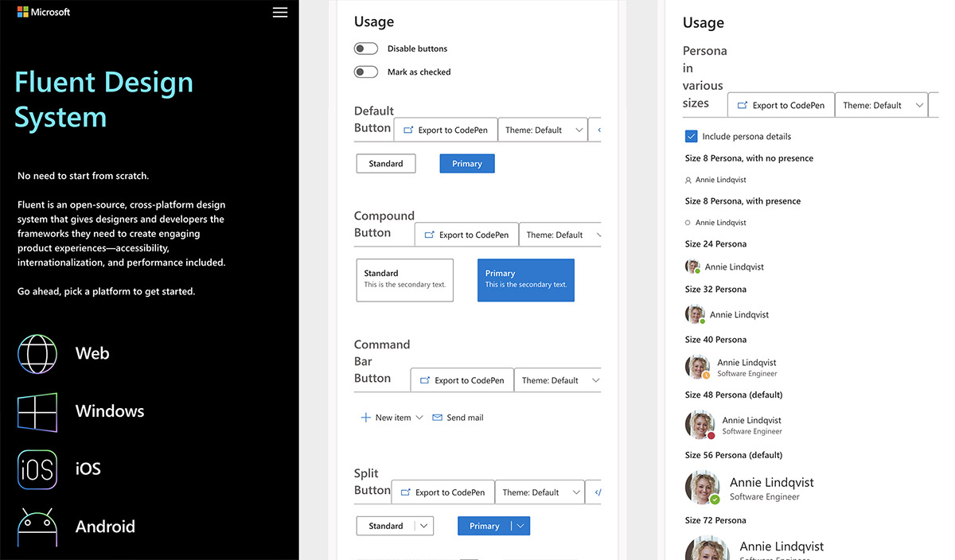Image resolution: width=955 pixels, height=560 pixels.
Task: Click Size 48 Persona (default) label
Action: pyautogui.click(x=734, y=395)
